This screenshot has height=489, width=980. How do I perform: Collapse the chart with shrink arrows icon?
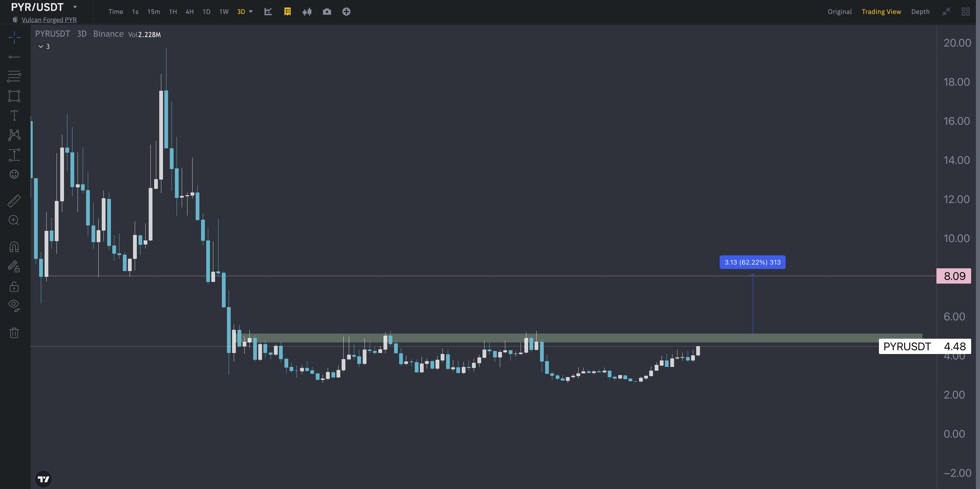[x=946, y=12]
